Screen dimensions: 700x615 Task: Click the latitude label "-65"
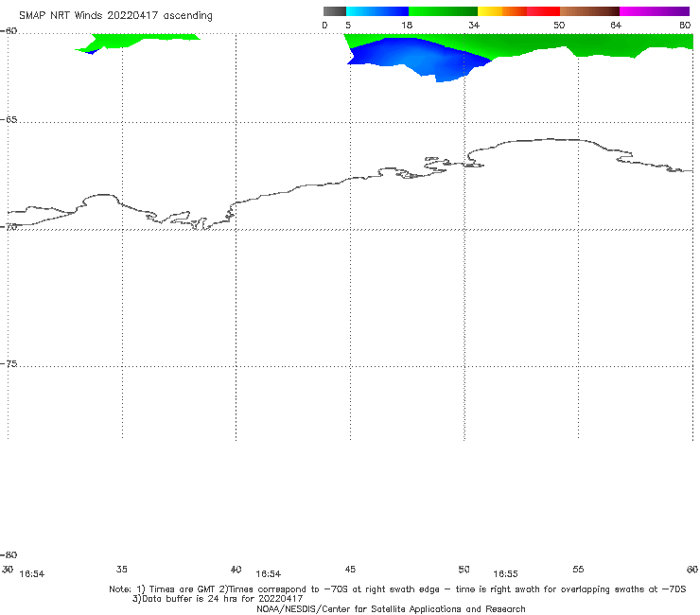tap(9, 120)
